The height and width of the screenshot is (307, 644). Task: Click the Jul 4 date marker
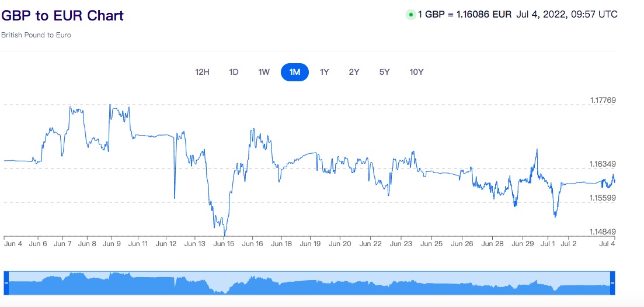[608, 244]
